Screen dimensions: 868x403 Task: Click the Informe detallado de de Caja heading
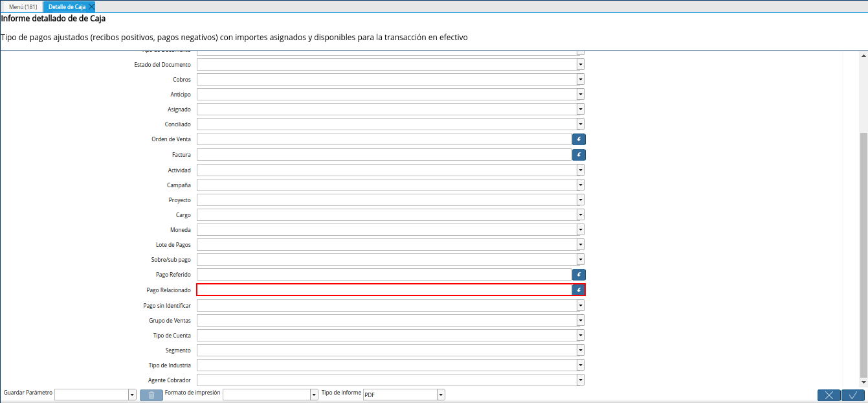(53, 19)
